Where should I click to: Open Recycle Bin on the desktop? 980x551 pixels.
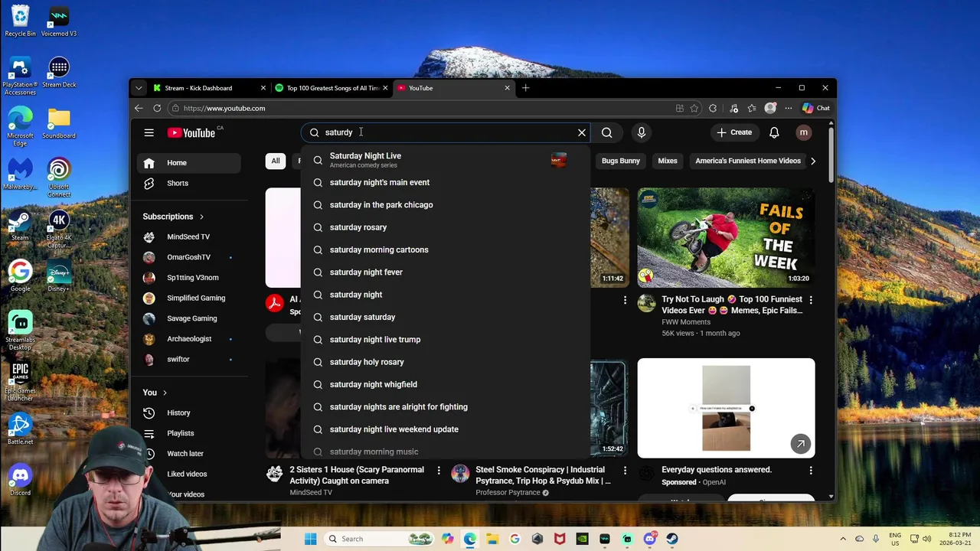click(x=20, y=21)
